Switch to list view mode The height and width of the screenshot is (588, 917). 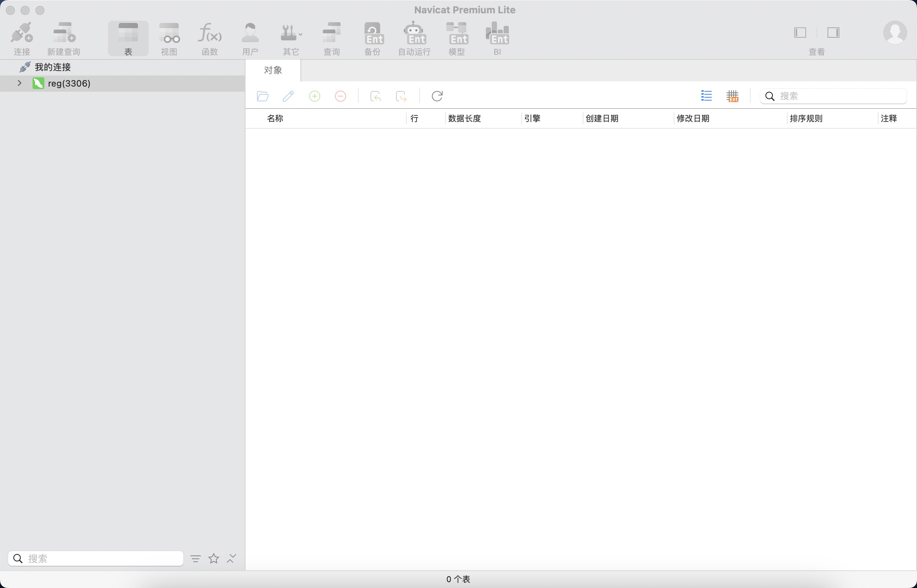pyautogui.click(x=706, y=96)
